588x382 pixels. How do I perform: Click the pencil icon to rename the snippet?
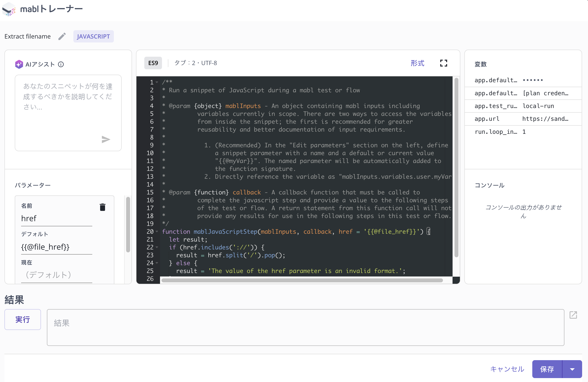pos(62,36)
